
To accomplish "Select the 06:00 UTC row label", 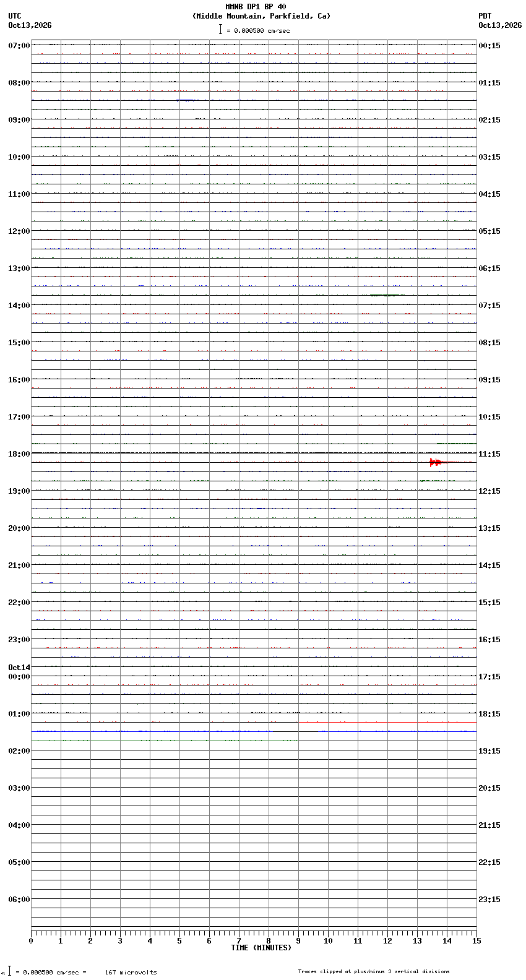I will coord(19,900).
